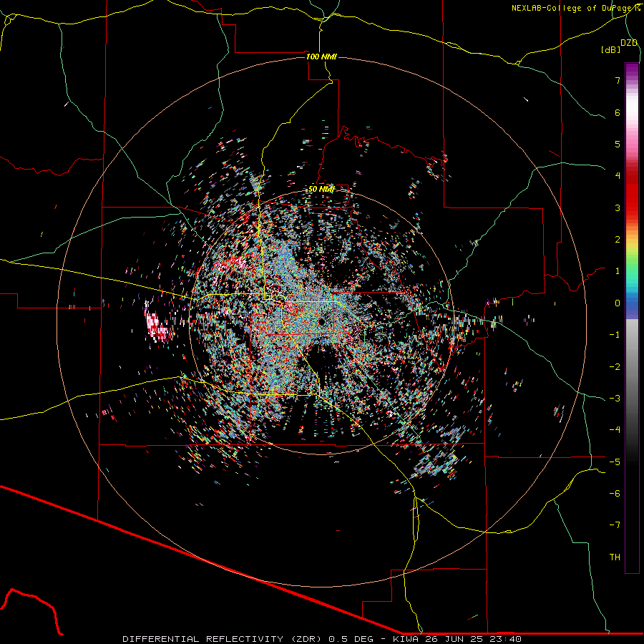Click the 0 value on the scale
644x644 pixels.
pos(618,303)
